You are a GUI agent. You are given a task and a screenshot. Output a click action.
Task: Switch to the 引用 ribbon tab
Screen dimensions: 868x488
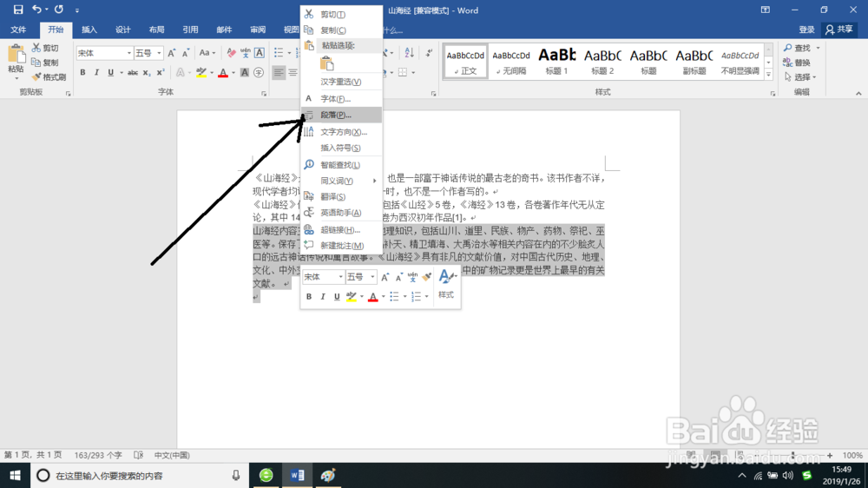[x=190, y=30]
